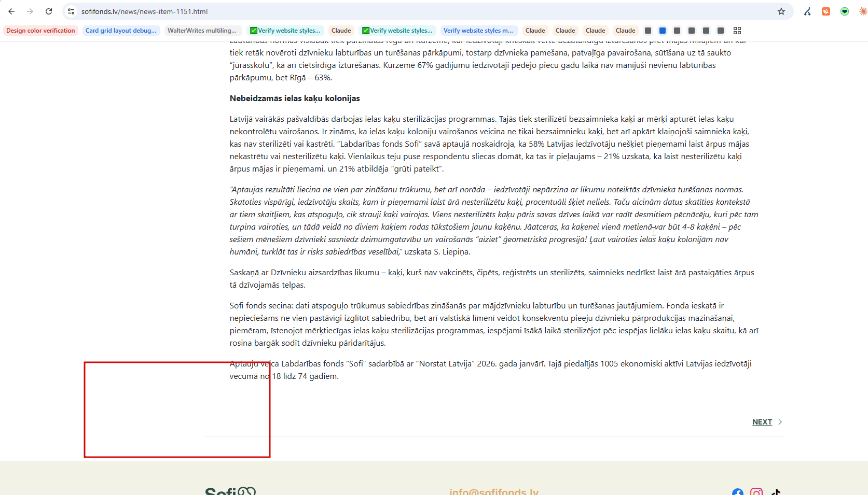Click the paragraph starting Sofi fonds secina
Image resolution: width=868 pixels, height=495 pixels.
tap(494, 324)
